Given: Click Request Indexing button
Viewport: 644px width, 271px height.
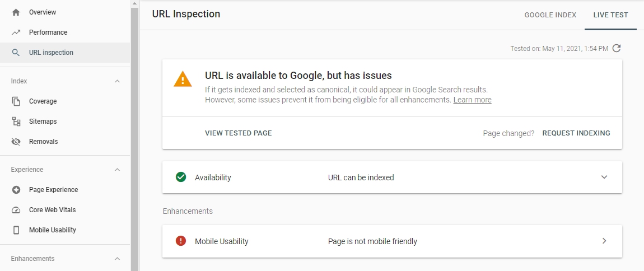Looking at the screenshot, I should [576, 133].
